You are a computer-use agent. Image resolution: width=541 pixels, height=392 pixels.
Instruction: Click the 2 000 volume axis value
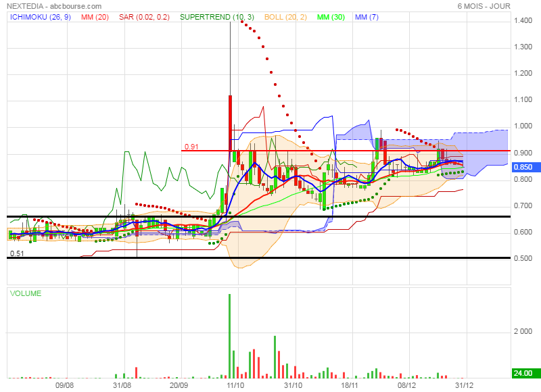pos(523,331)
